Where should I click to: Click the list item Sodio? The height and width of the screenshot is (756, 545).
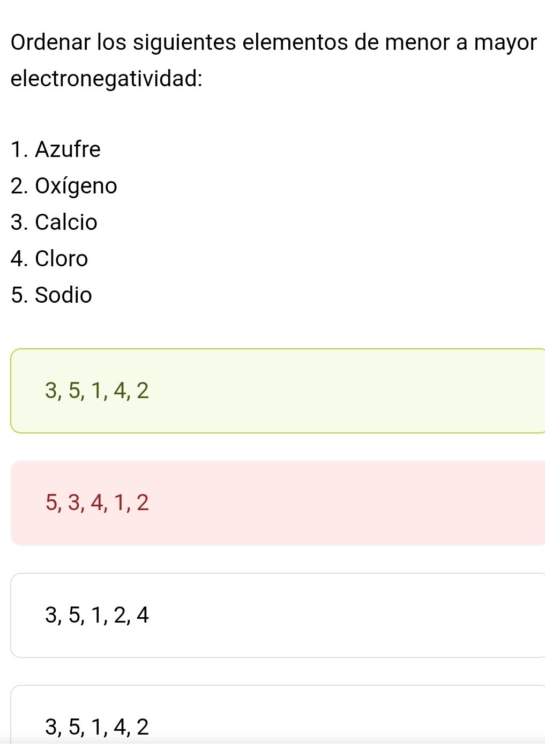(64, 295)
